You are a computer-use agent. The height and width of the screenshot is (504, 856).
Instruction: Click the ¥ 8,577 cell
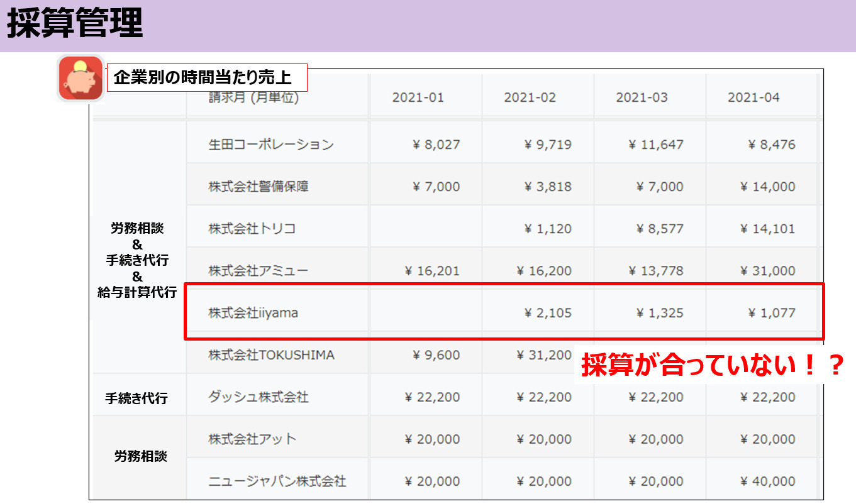[x=660, y=229]
